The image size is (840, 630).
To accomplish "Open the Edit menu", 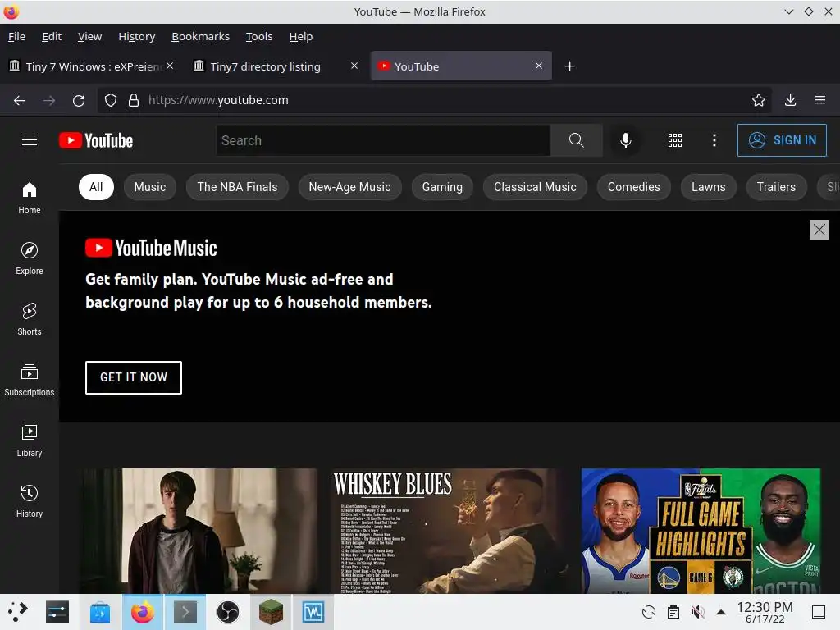I will (x=52, y=36).
